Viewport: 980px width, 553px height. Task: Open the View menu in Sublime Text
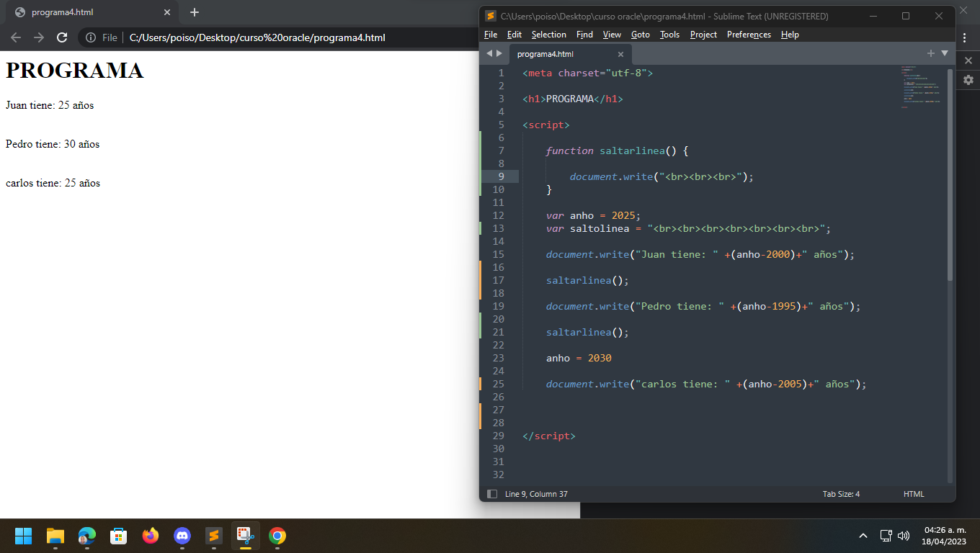pos(612,35)
